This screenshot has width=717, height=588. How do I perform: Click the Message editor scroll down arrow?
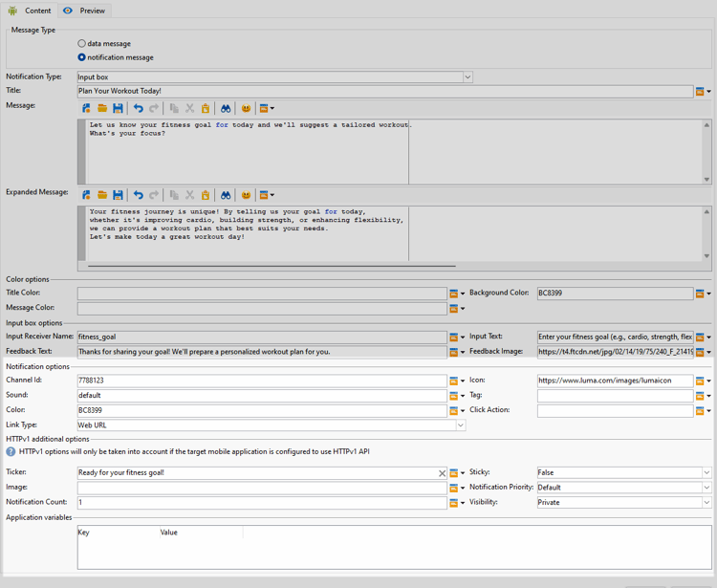pyautogui.click(x=706, y=180)
